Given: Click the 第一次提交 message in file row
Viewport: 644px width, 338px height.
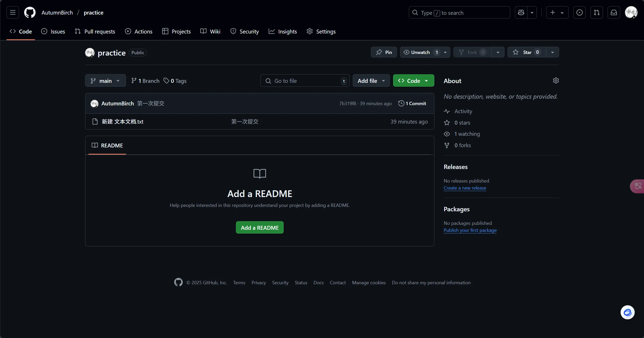Looking at the screenshot, I should point(245,121).
